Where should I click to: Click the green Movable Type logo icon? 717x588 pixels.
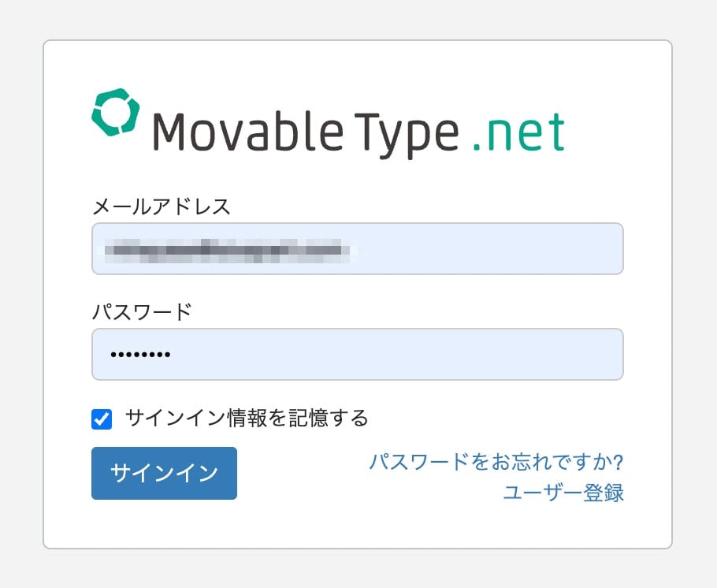(115, 113)
